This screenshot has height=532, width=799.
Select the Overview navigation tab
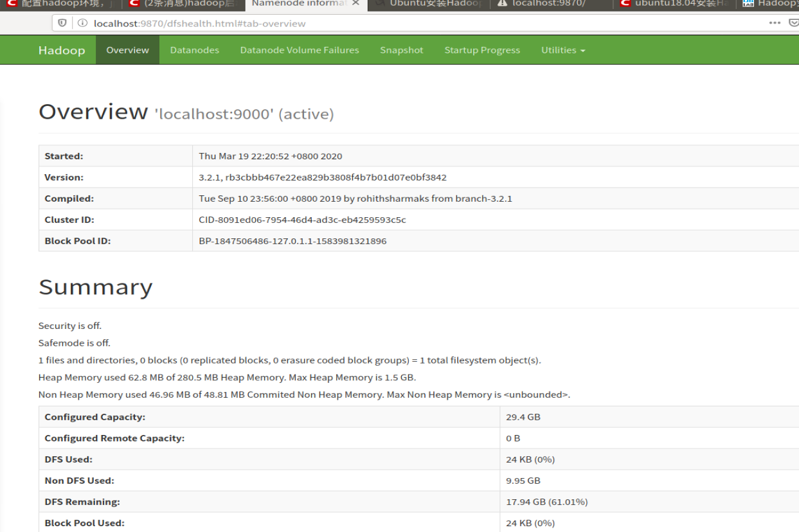(x=128, y=50)
